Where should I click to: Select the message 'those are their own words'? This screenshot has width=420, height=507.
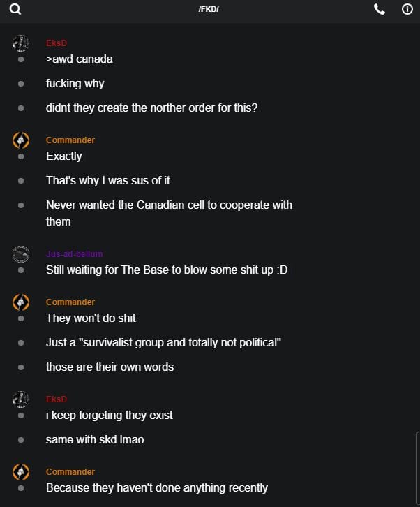(x=110, y=367)
